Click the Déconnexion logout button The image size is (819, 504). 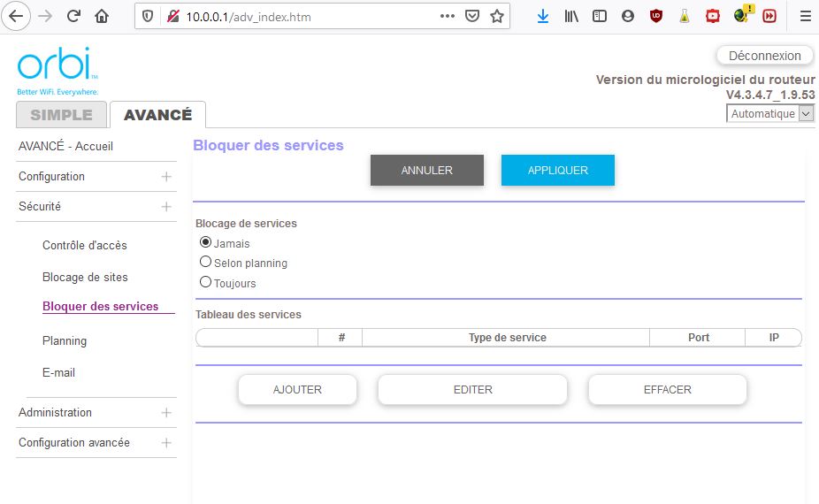(x=764, y=56)
